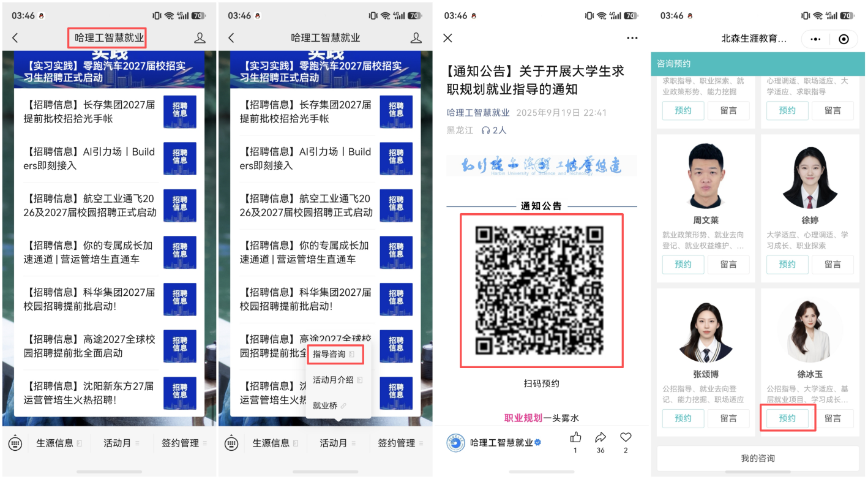Book 徐冰玉 using the 预约 button
The height and width of the screenshot is (479, 868).
(x=787, y=418)
